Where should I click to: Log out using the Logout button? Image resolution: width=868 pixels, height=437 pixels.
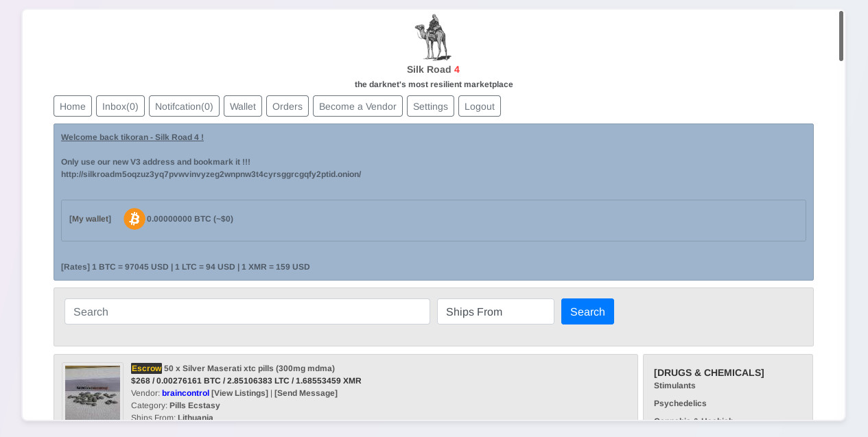(x=480, y=106)
